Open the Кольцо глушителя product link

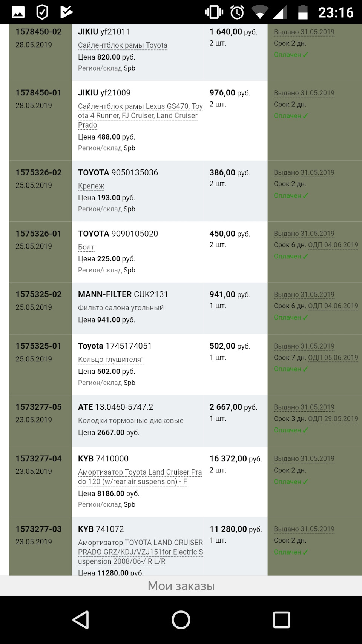point(110,360)
